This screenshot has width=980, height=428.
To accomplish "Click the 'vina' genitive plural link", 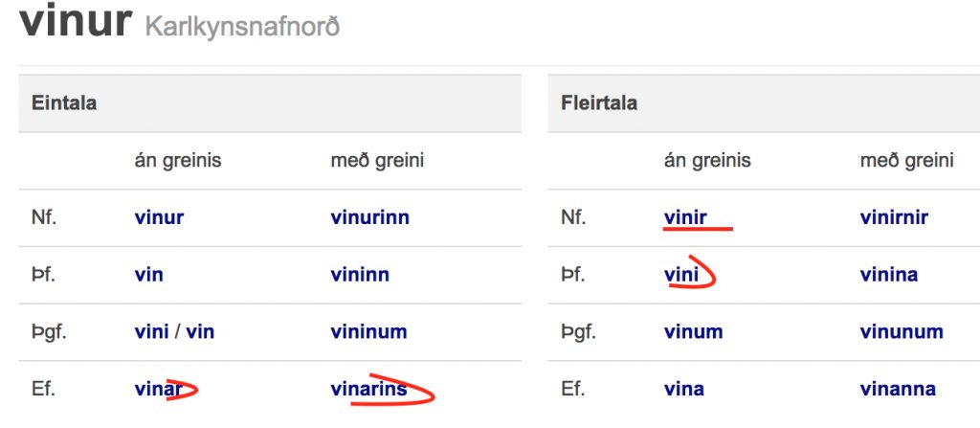I will point(683,390).
